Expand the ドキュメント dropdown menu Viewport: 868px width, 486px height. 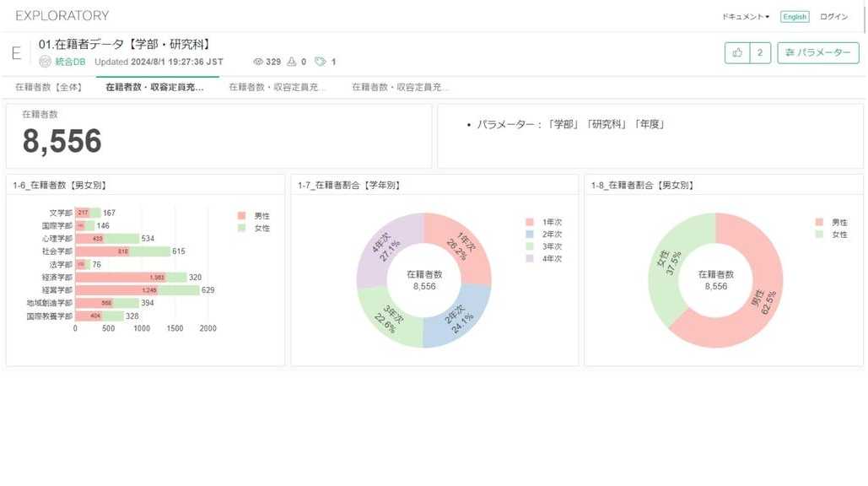pos(745,17)
